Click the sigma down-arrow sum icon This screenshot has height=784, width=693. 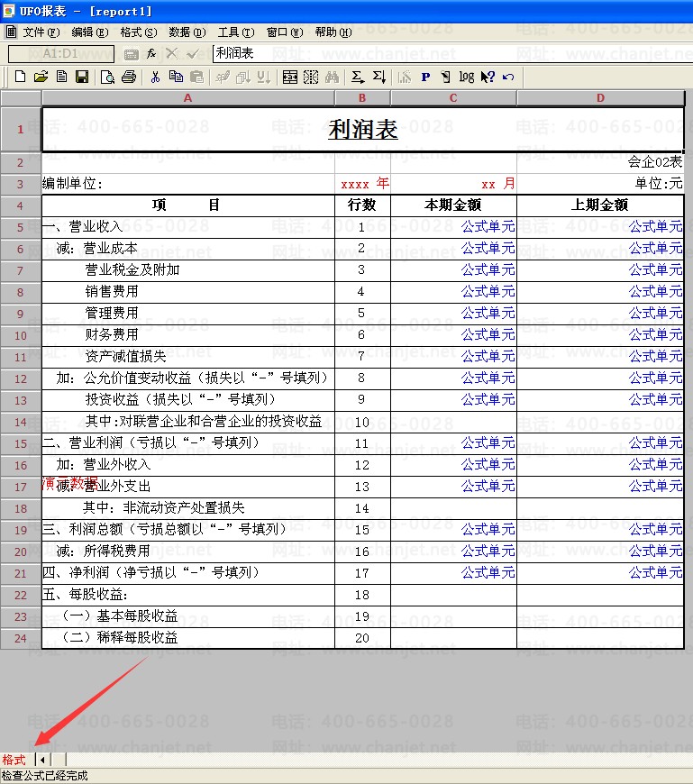(x=379, y=77)
